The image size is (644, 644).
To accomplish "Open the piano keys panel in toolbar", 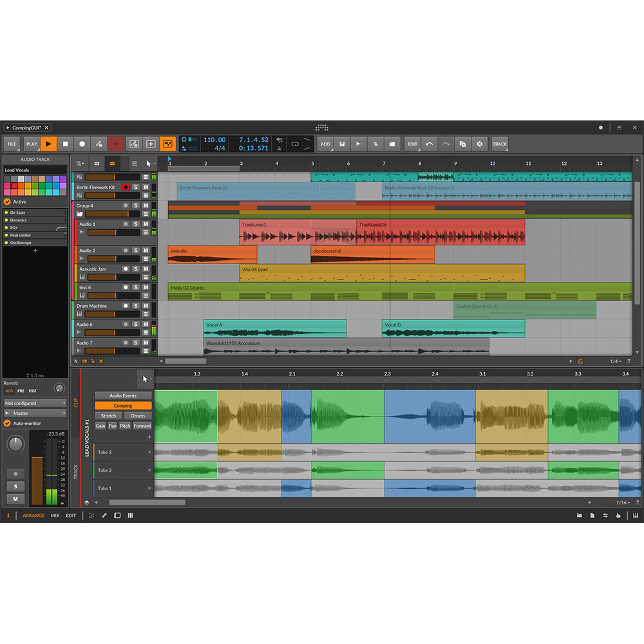I will pos(342,144).
